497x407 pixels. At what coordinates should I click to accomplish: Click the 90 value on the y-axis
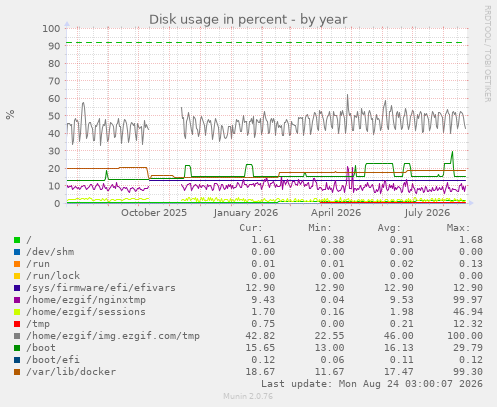click(54, 46)
